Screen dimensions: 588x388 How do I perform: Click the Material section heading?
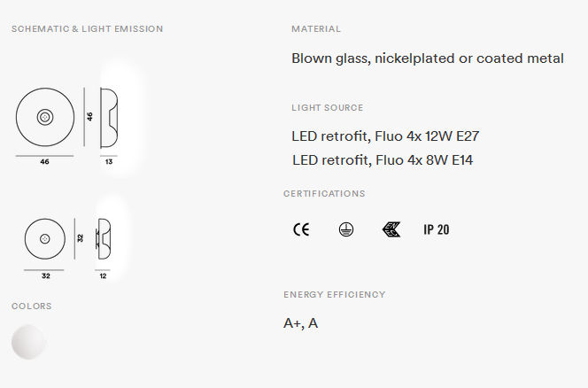[x=316, y=29]
